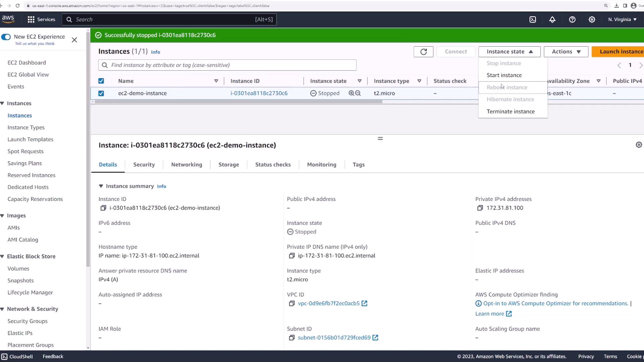Uncheck the ec2-demo-instance row checkbox
Screen dimensions: 644x362
[101, 93]
